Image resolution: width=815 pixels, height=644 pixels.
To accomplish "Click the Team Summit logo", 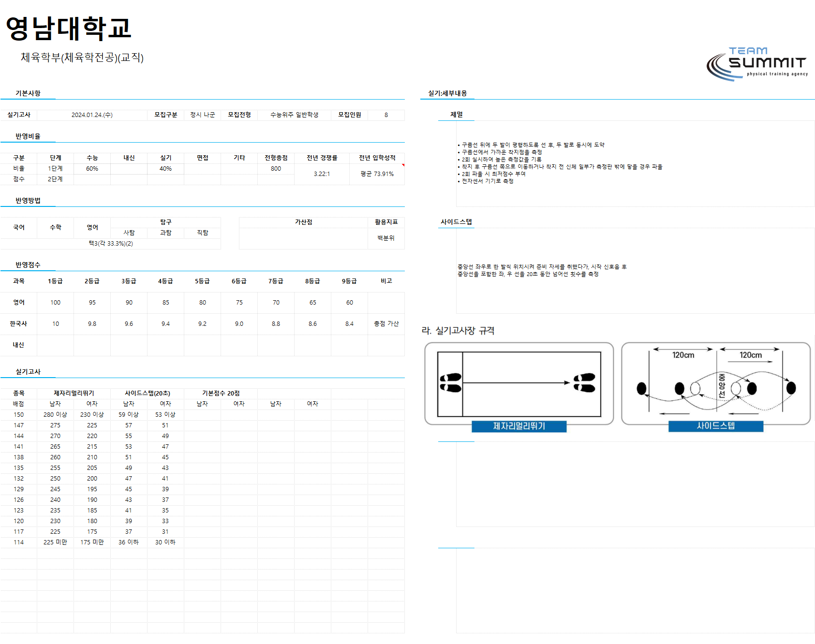I will click(757, 63).
